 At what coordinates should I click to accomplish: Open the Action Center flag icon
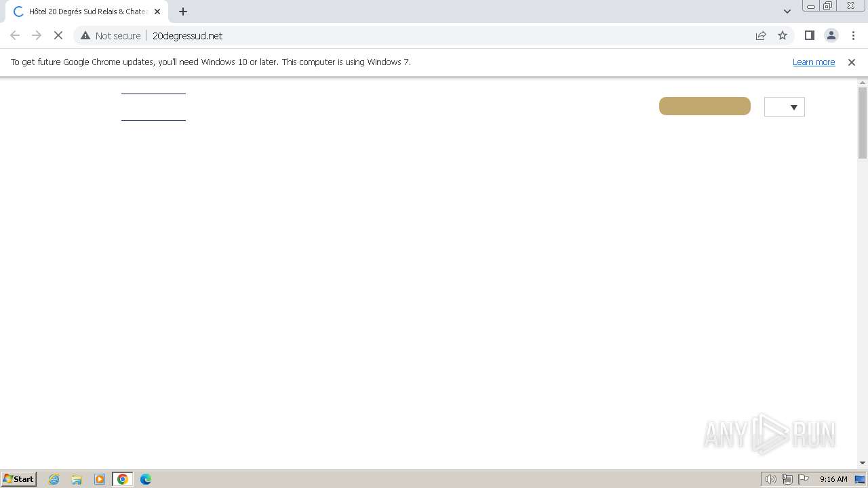tap(804, 479)
